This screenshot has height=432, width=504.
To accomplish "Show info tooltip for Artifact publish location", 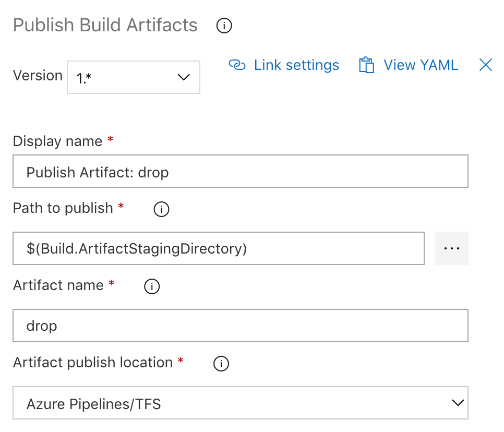I will (x=221, y=364).
